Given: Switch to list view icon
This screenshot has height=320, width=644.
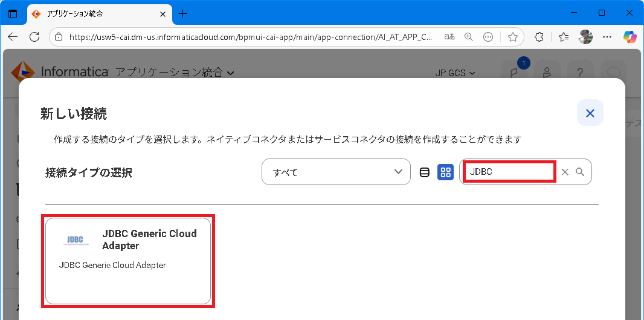Looking at the screenshot, I should click(424, 172).
